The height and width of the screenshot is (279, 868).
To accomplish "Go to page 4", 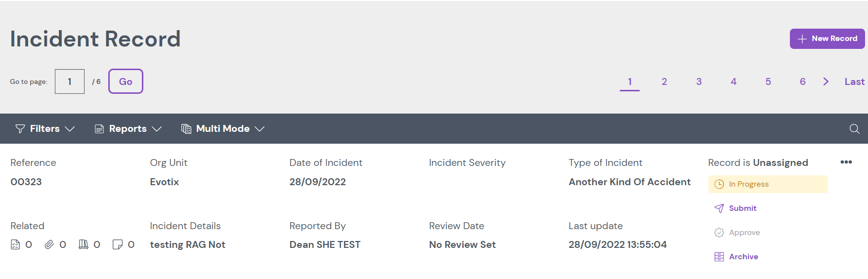I will [734, 81].
